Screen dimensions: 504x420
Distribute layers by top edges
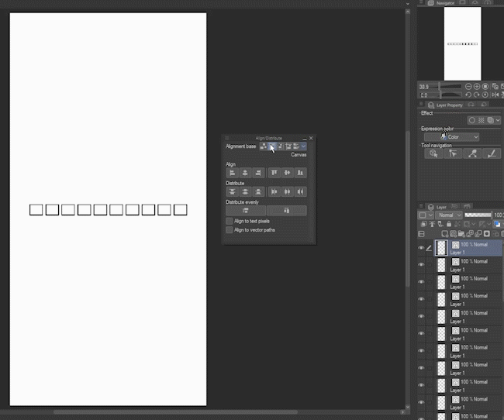pyautogui.click(x=232, y=192)
